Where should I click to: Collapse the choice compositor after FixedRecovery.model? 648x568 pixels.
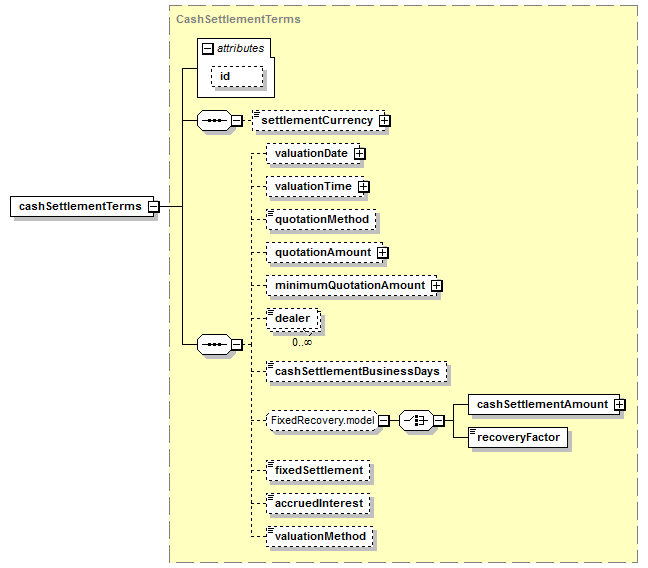click(439, 421)
